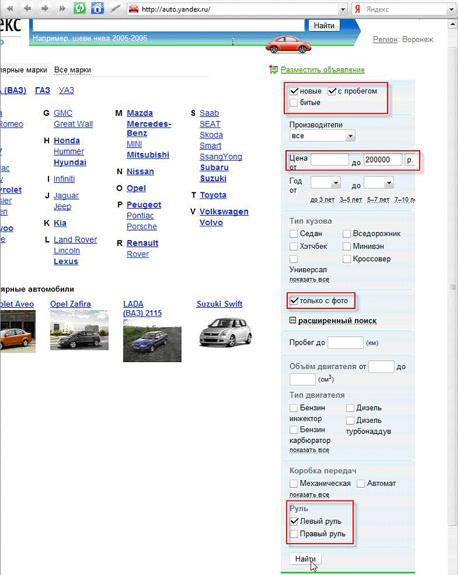Open the Год до dropdown

click(379, 182)
